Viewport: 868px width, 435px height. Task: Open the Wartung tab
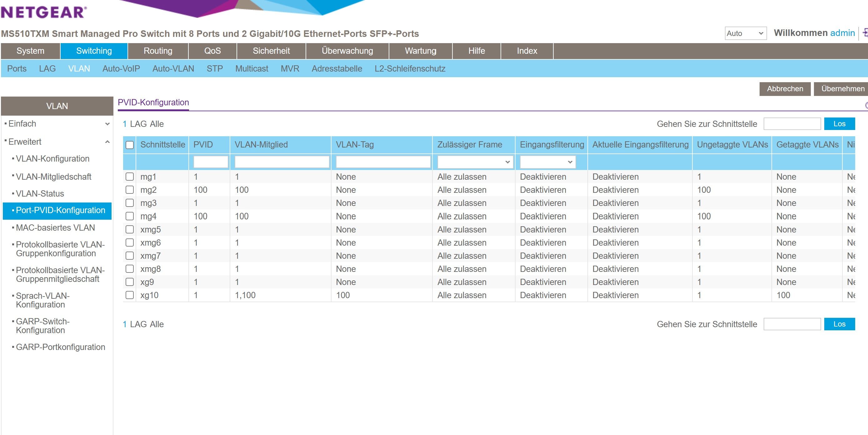[x=421, y=51]
